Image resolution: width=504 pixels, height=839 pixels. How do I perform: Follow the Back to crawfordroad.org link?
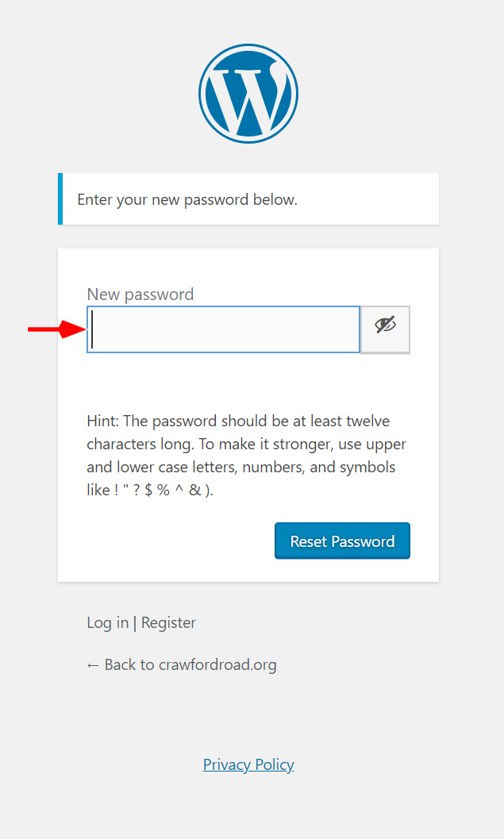pyautogui.click(x=181, y=664)
